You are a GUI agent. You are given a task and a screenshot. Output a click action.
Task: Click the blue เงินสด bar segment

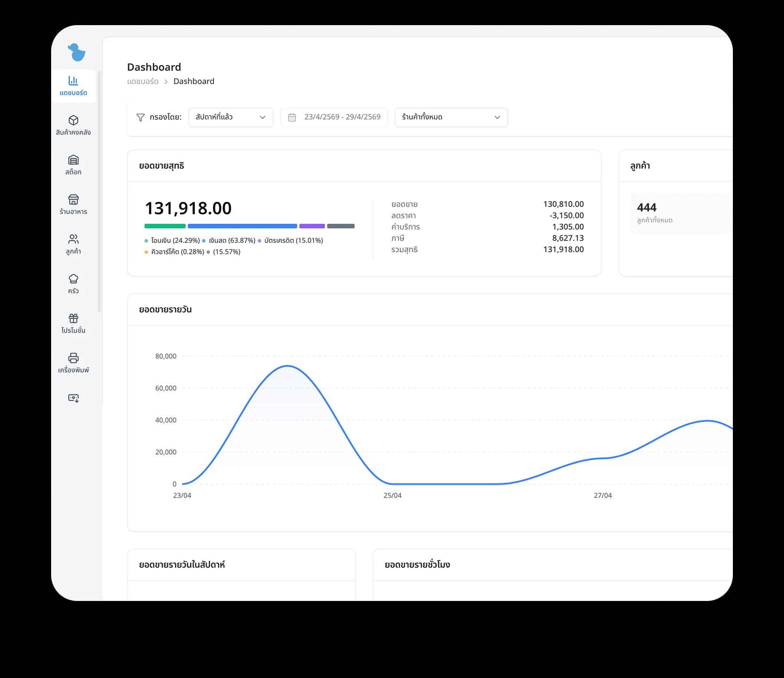(242, 226)
